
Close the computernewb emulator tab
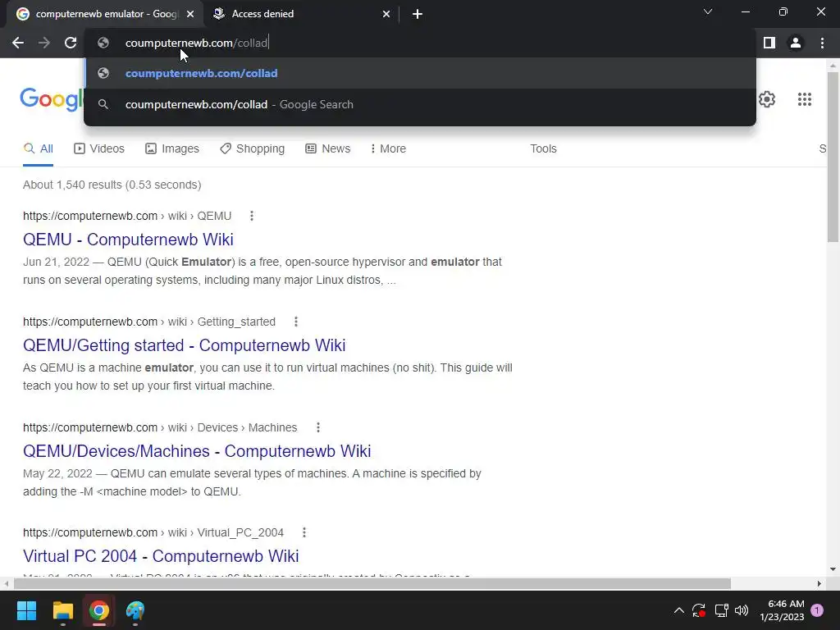[190, 14]
